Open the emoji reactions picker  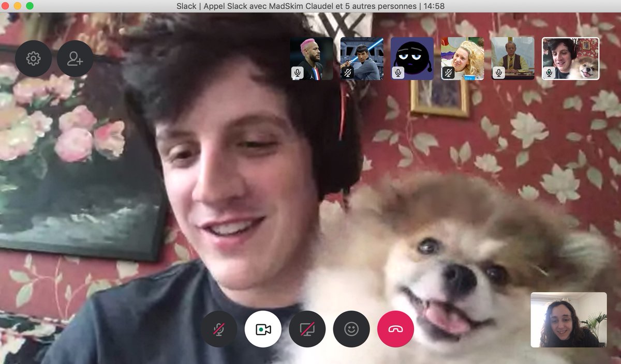351,329
